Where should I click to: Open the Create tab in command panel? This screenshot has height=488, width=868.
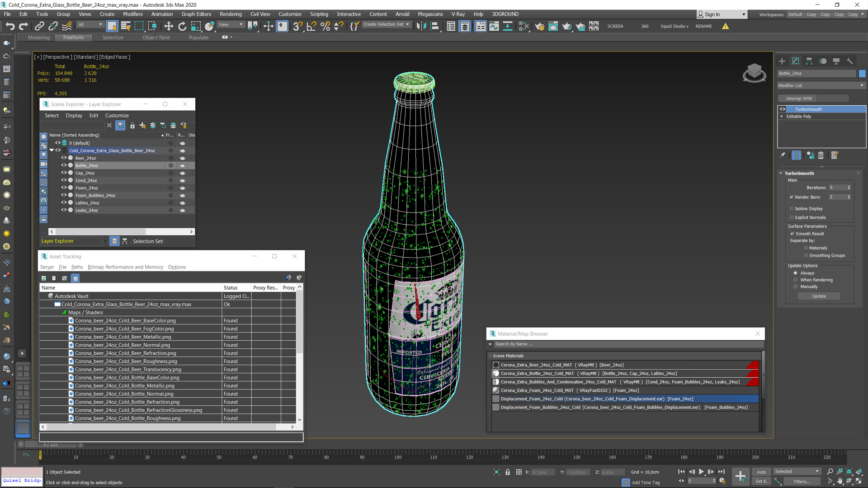[x=782, y=61]
